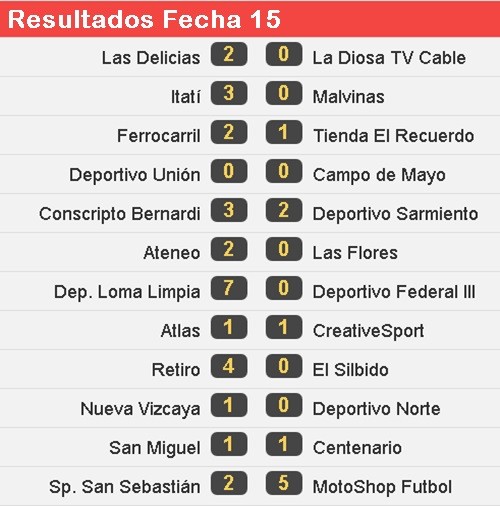Select the Deportivo Unión team name

pyautogui.click(x=135, y=175)
